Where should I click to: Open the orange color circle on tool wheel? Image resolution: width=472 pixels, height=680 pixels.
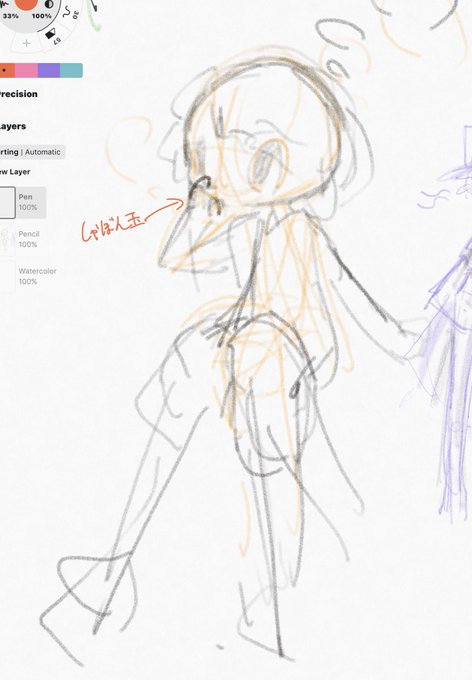click(x=26, y=3)
